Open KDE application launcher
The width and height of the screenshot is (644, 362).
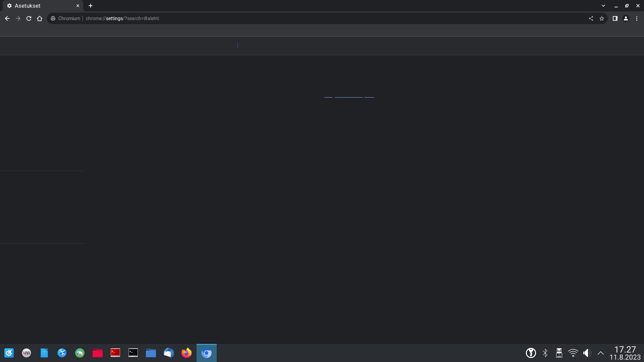pyautogui.click(x=9, y=353)
